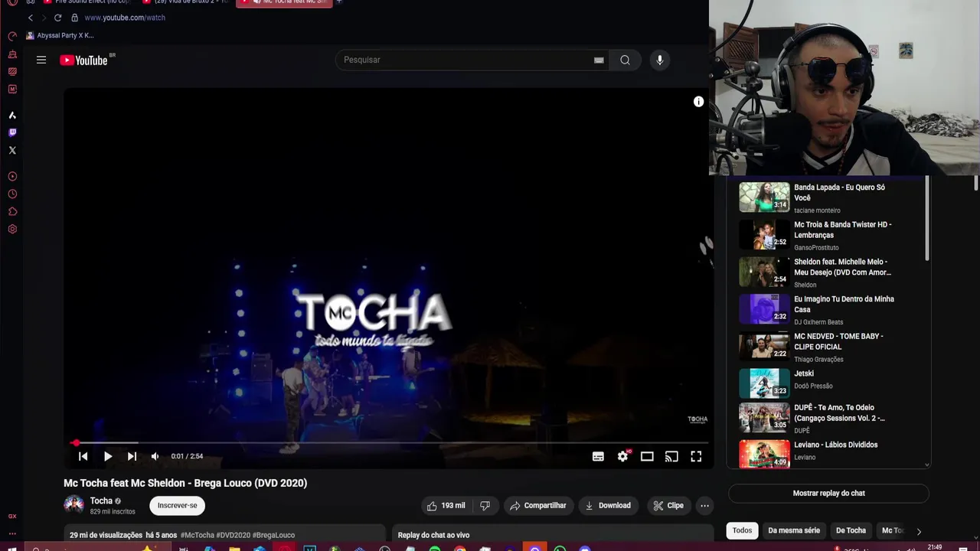Create a Clipe of the video

click(x=668, y=505)
